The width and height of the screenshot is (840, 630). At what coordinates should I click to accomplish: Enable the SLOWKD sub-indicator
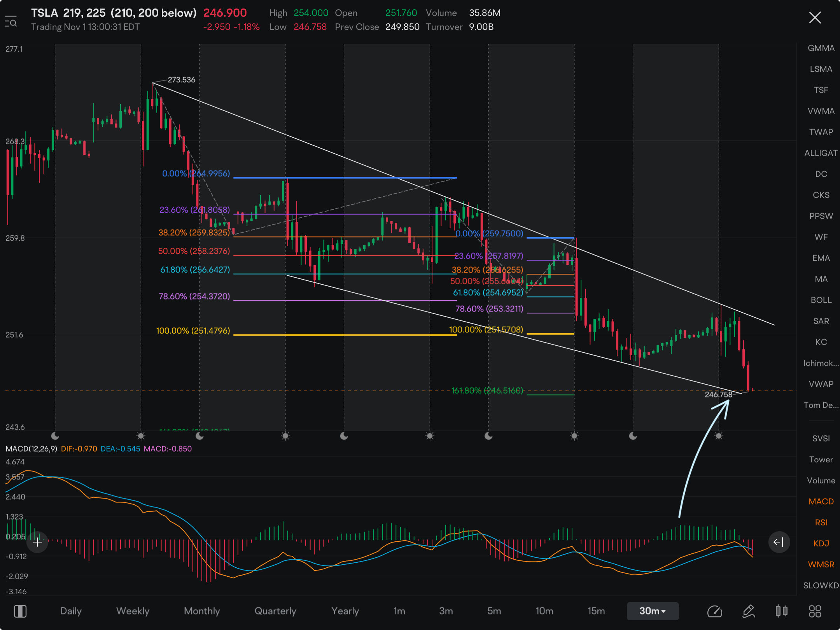pos(821,586)
